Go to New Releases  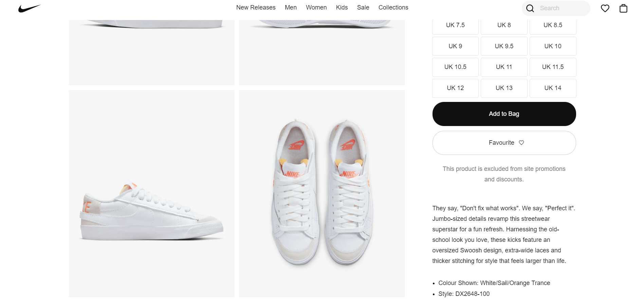(256, 7)
